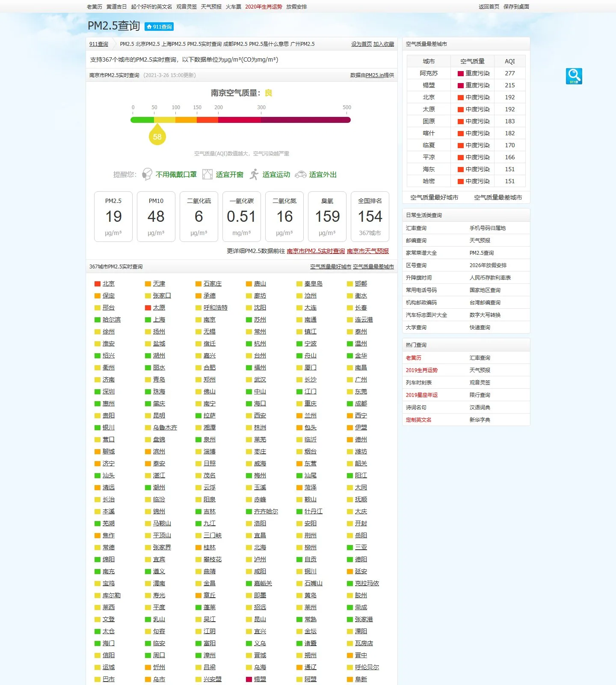Viewport: 616px width, 685px height.
Task: Click the open window reminder icon
Action: pyautogui.click(x=207, y=174)
